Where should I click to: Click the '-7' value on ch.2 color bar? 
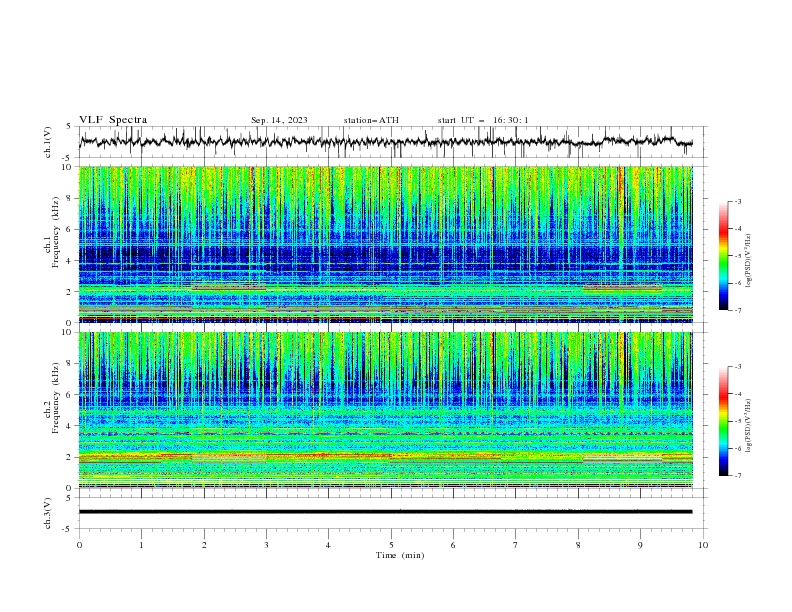tap(737, 476)
